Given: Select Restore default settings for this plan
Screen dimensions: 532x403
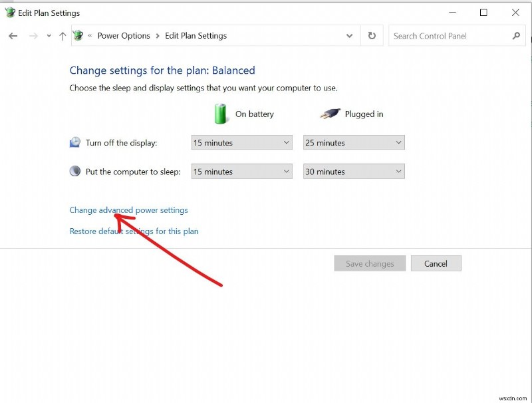Looking at the screenshot, I should pyautogui.click(x=134, y=231).
